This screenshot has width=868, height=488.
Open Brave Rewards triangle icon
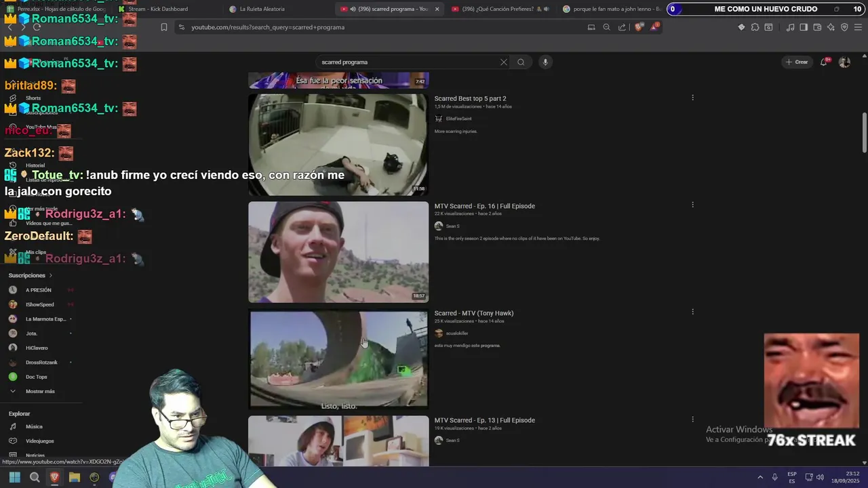click(654, 27)
